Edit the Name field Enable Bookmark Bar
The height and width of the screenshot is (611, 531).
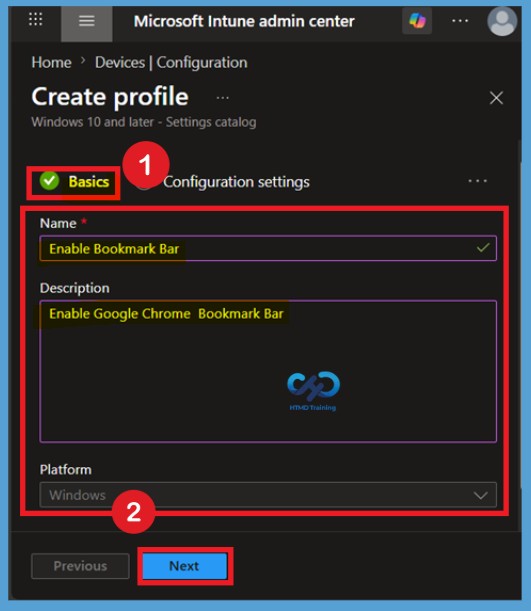[x=268, y=248]
